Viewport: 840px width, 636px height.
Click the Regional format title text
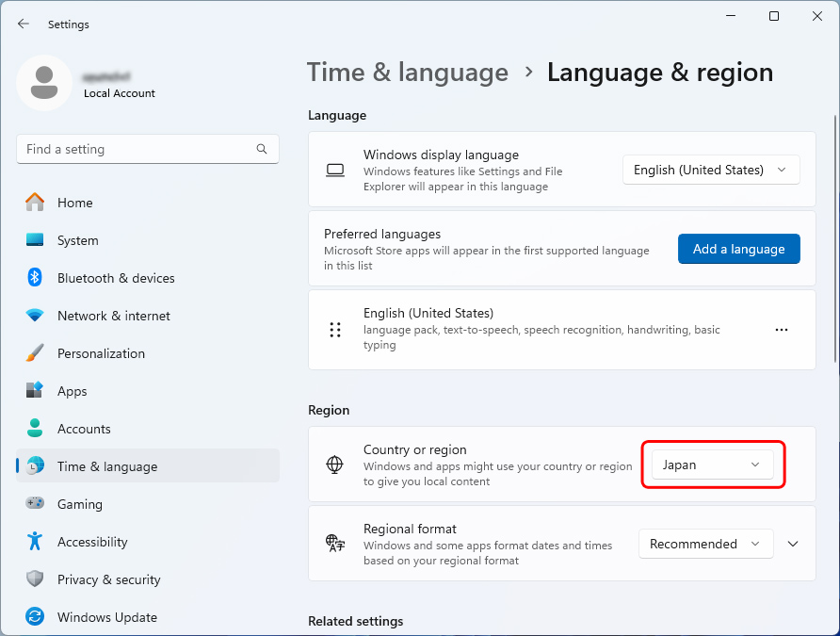click(x=410, y=529)
